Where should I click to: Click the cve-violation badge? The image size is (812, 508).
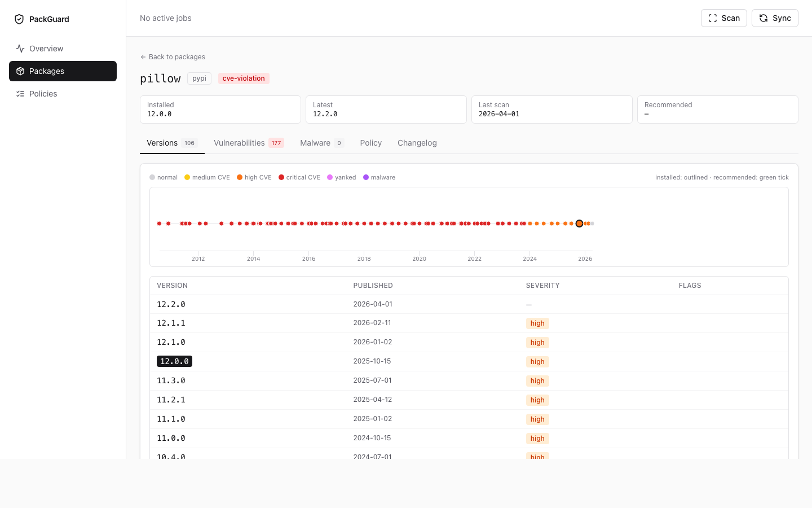tap(244, 78)
